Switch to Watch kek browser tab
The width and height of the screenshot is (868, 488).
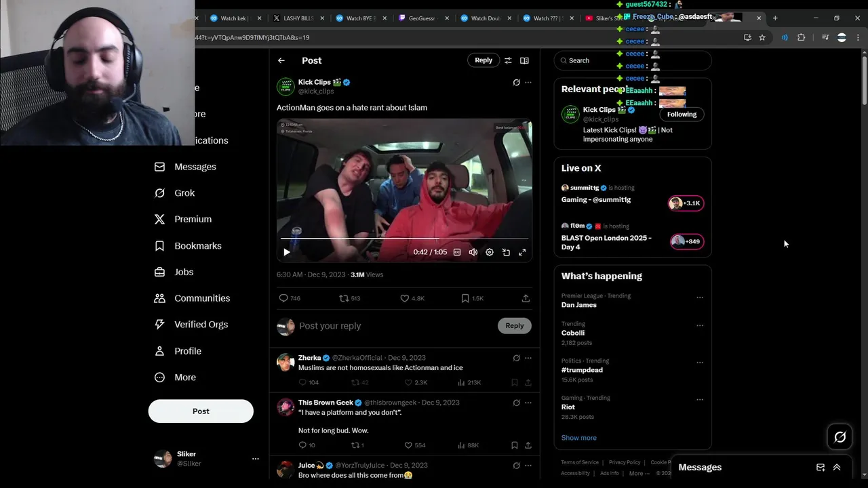click(x=235, y=18)
